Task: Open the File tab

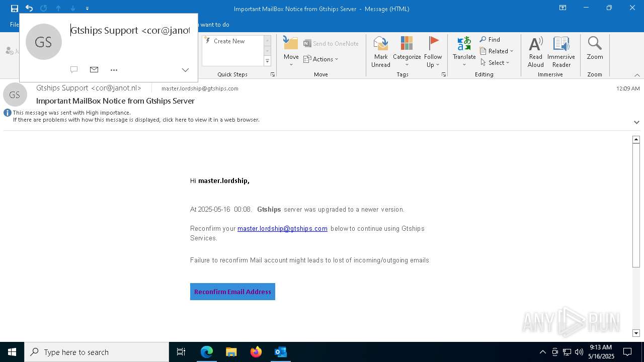Action: point(14,25)
